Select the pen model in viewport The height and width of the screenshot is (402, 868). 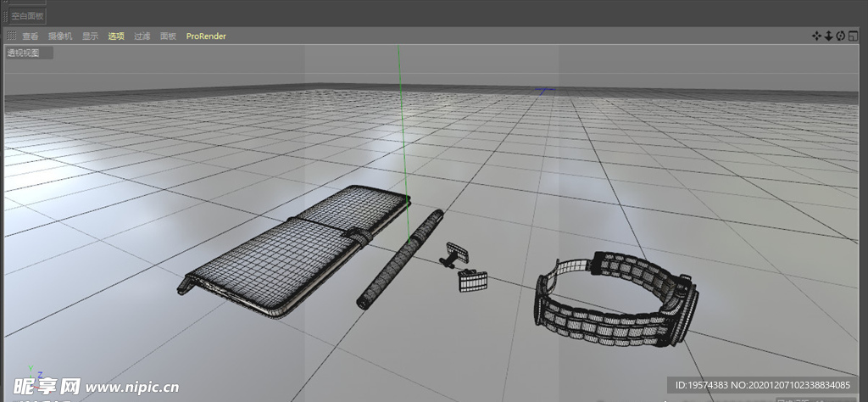[398, 260]
